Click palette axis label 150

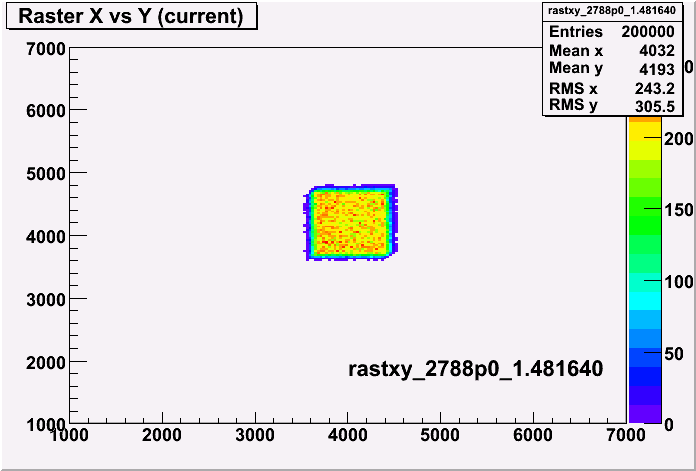point(678,210)
